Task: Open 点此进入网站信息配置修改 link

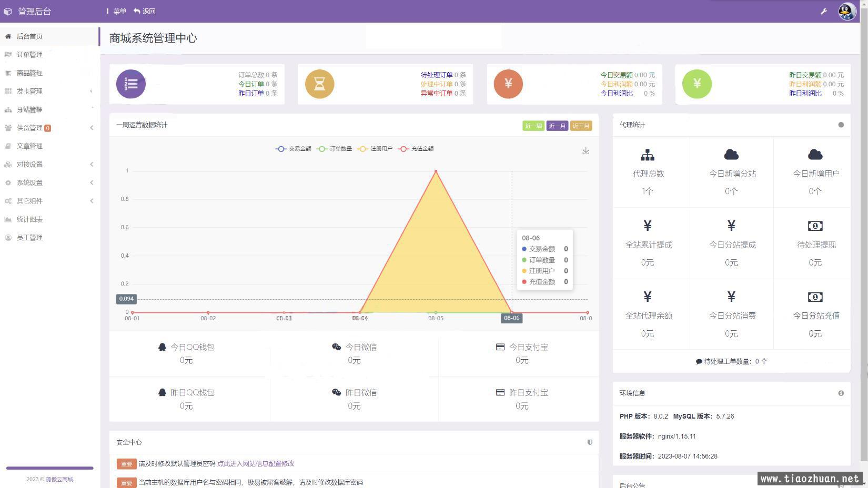Action: click(256, 463)
